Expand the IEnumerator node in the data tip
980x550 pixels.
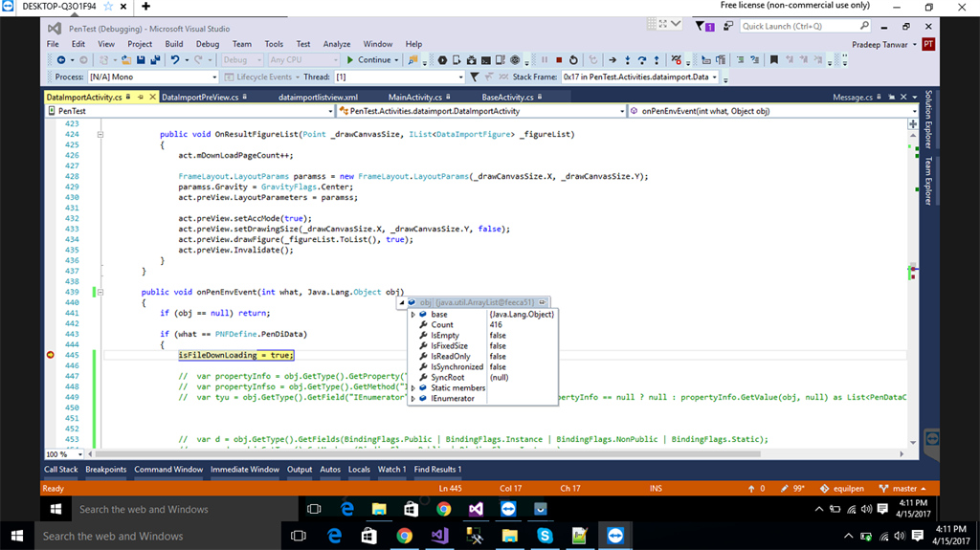(413, 399)
